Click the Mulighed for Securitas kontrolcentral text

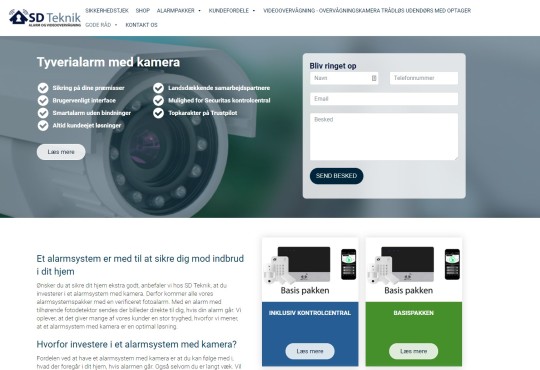(x=219, y=101)
